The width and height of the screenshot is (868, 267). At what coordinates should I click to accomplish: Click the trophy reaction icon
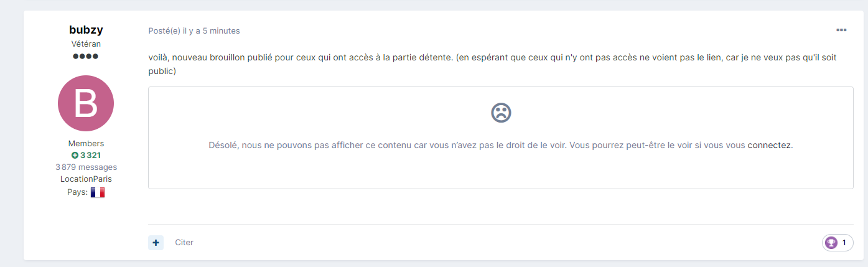point(830,243)
